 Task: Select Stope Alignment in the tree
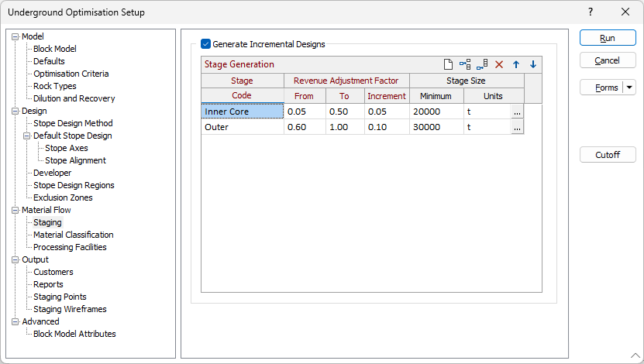click(75, 160)
